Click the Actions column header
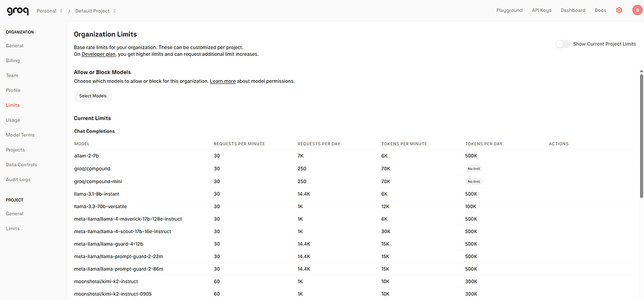This screenshot has height=300, width=644. click(559, 144)
